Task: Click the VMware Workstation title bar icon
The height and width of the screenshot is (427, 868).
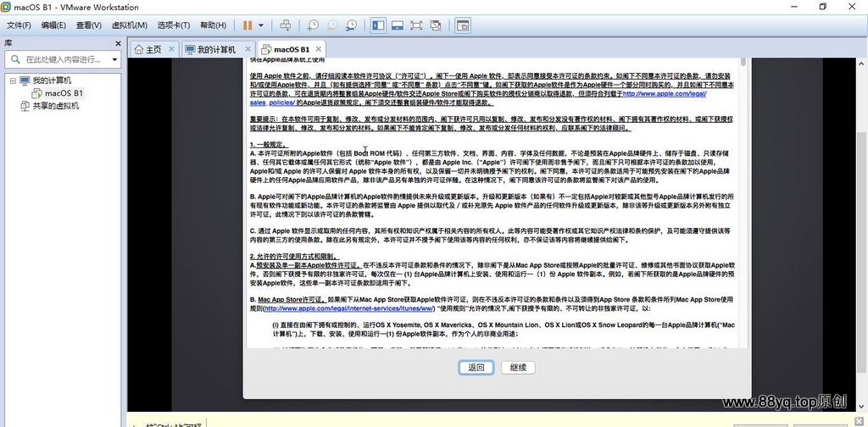Action: (8, 7)
